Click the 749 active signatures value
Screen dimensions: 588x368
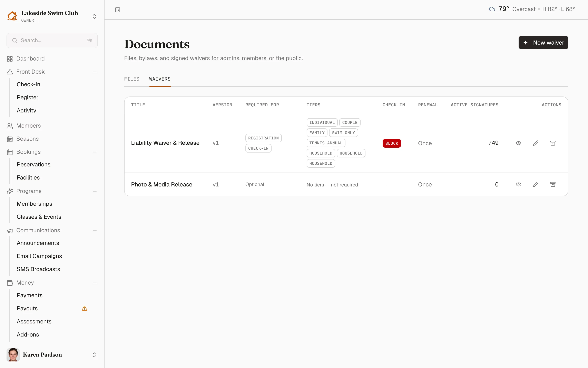click(x=493, y=143)
